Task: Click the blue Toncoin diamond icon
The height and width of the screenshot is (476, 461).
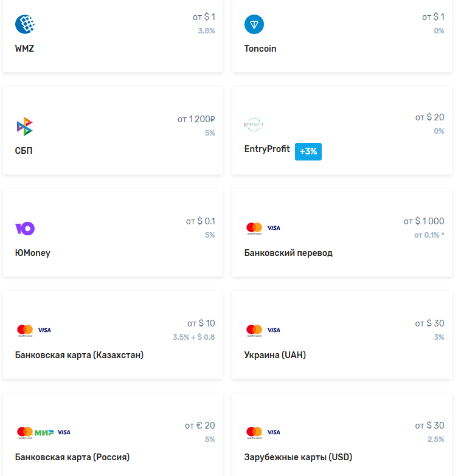Action: [x=254, y=24]
